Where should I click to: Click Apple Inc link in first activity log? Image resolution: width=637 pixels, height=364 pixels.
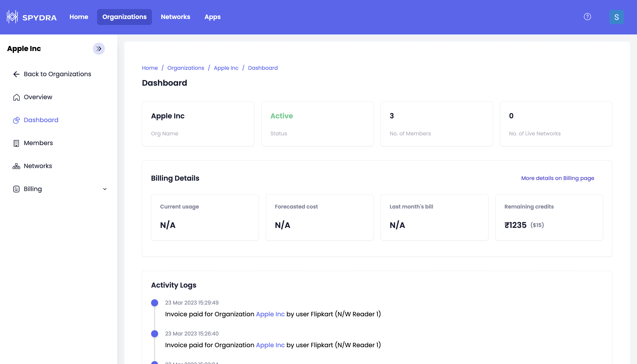(270, 314)
